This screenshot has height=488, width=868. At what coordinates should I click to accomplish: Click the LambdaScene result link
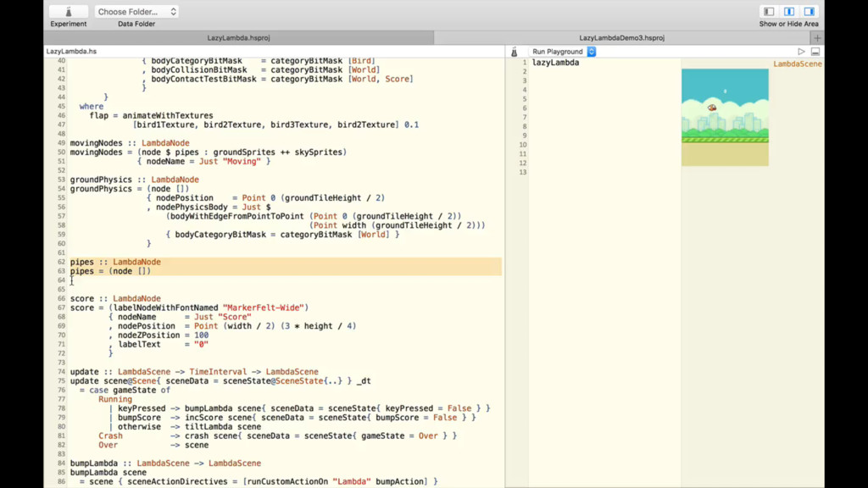pos(798,62)
